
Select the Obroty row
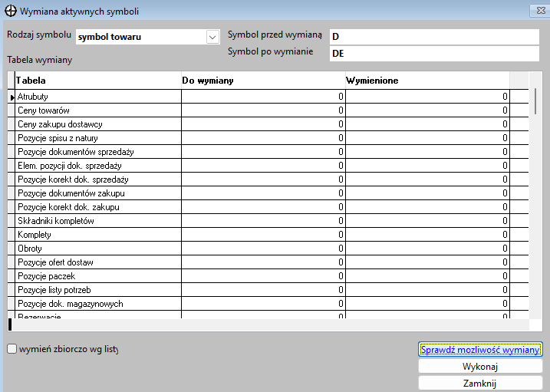pyautogui.click(x=97, y=249)
